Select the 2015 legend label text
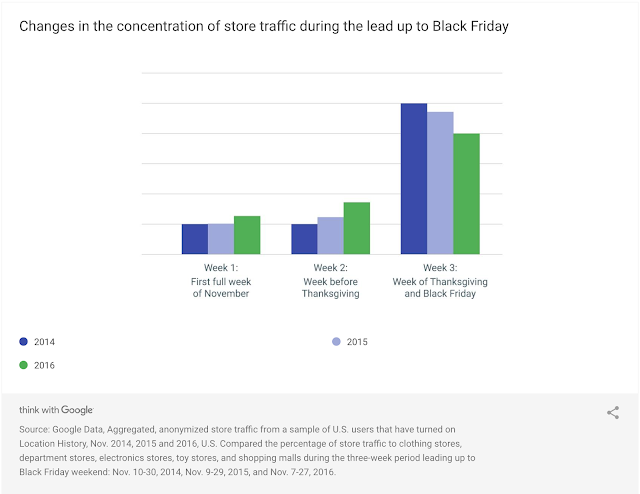This screenshot has height=494, width=640. [357, 342]
